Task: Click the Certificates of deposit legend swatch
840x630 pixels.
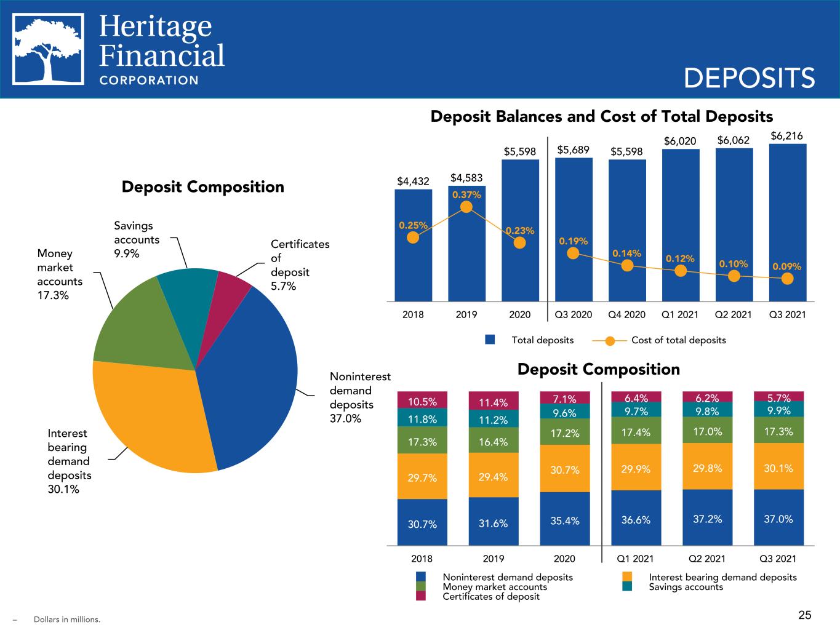Action: tap(421, 596)
